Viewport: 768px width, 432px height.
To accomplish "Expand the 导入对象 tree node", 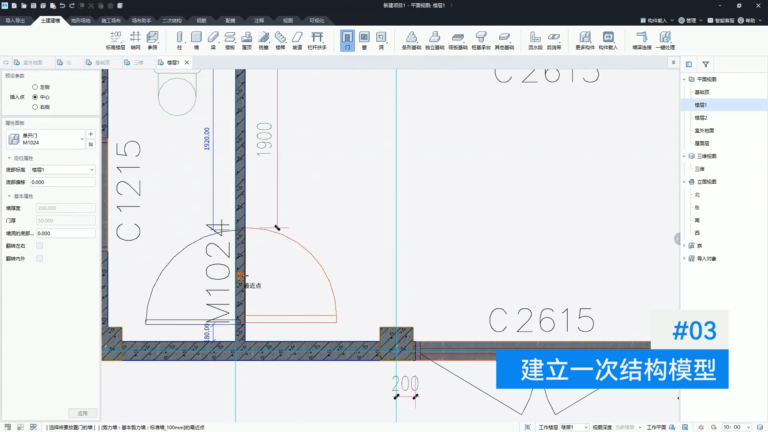I will pos(684,258).
